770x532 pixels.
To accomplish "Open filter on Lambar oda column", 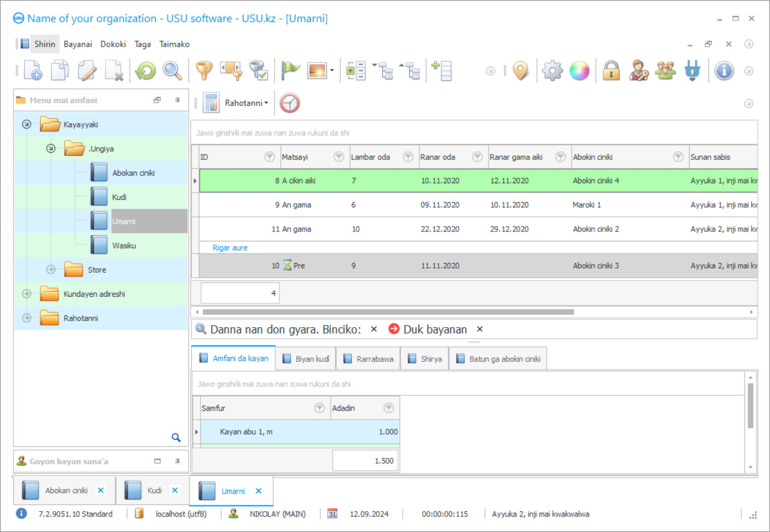I will (408, 157).
